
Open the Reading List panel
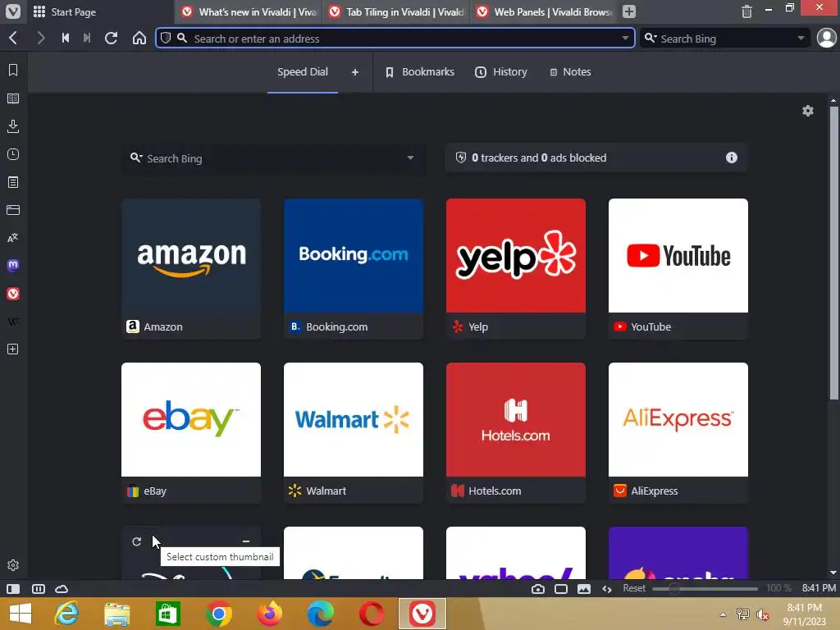(13, 98)
